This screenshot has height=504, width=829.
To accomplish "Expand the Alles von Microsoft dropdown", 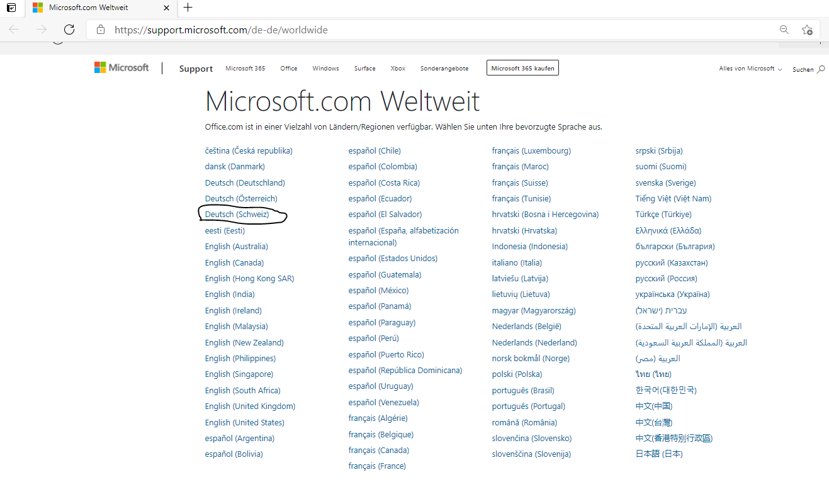I will point(750,69).
